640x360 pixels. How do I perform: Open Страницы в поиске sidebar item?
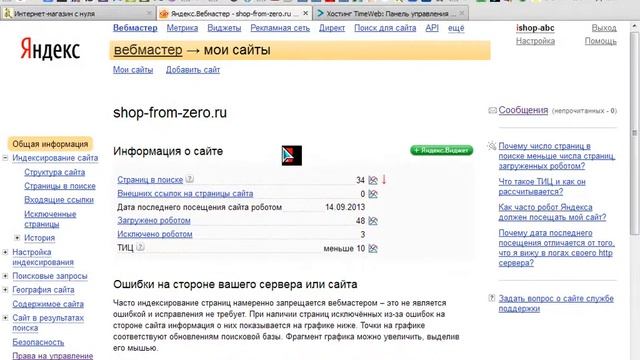[60, 186]
